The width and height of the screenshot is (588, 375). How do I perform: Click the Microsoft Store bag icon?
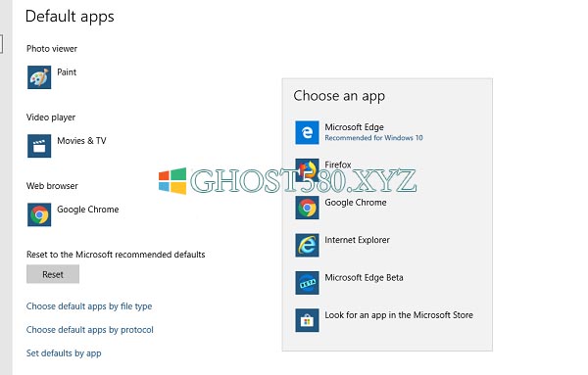[x=307, y=320]
